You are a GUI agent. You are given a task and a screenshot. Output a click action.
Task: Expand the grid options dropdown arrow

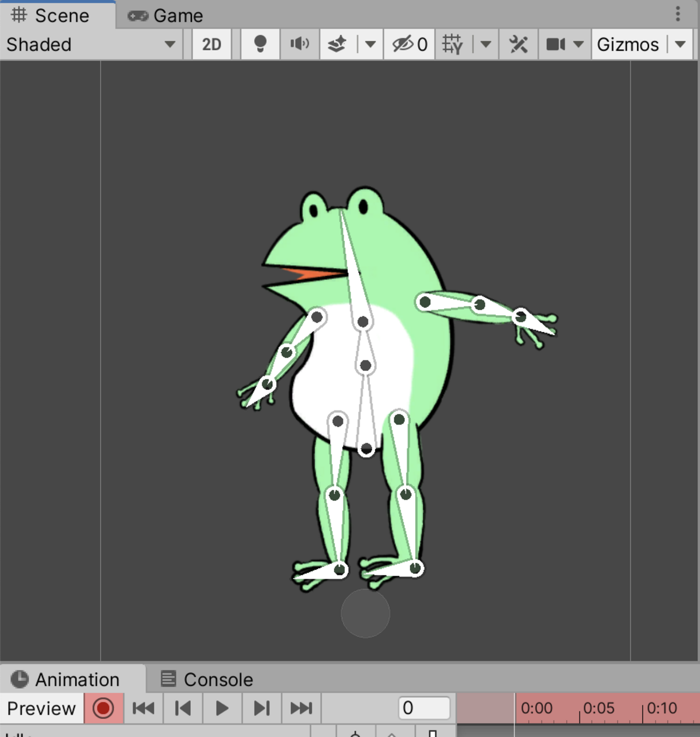[486, 44]
